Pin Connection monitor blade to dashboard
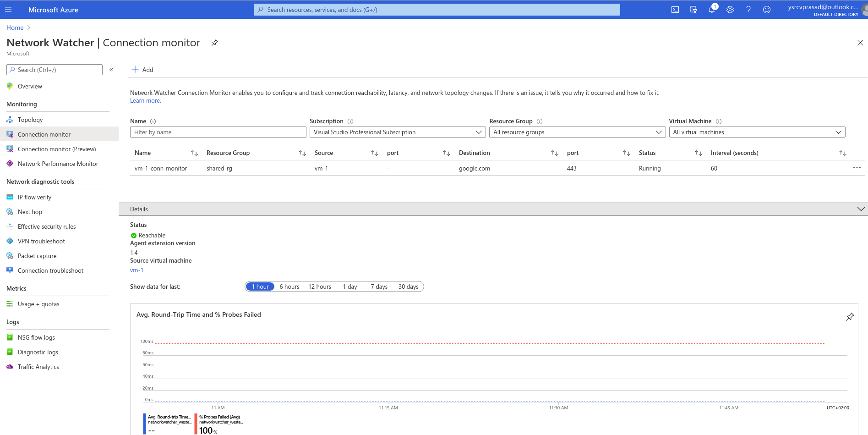 coord(214,43)
